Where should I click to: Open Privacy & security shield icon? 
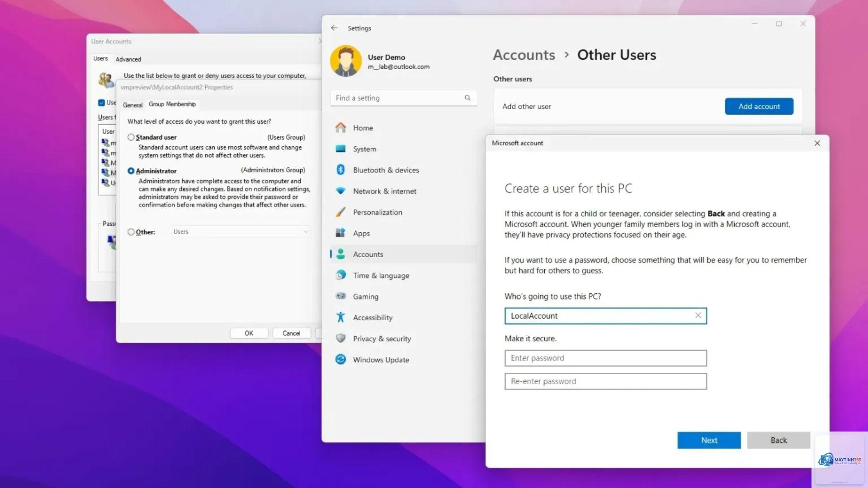[341, 338]
